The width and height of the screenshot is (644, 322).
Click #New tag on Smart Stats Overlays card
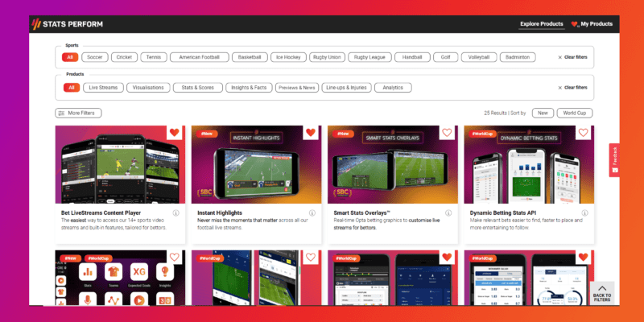[x=344, y=134]
